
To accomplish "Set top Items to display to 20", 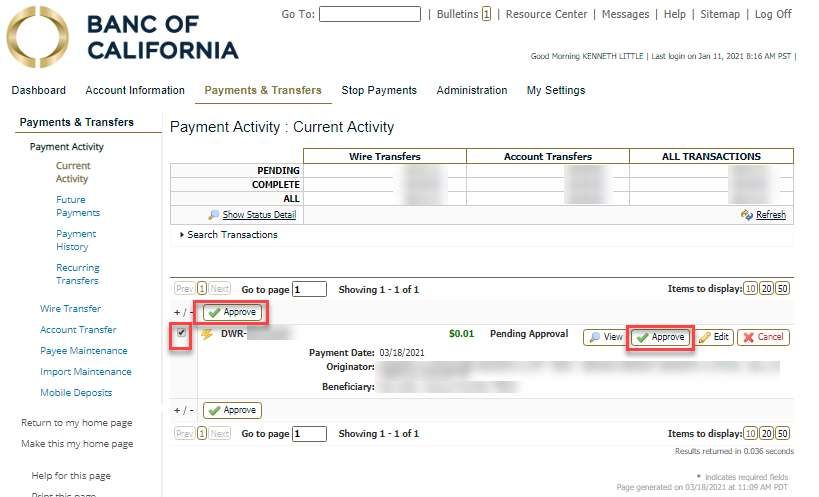I will [766, 289].
